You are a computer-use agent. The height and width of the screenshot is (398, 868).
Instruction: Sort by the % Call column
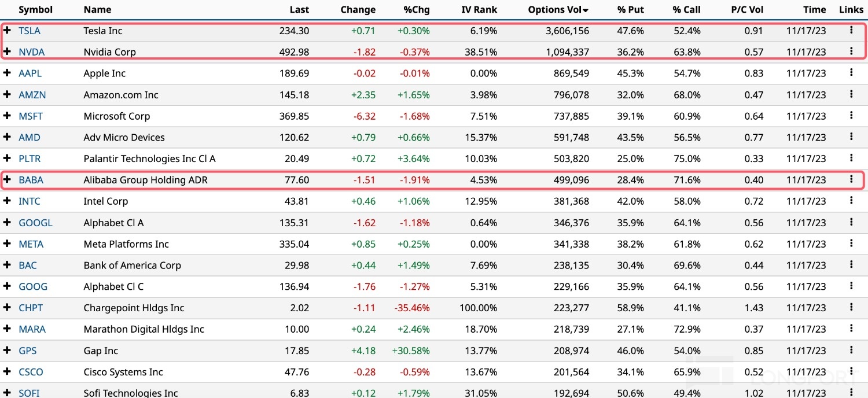point(687,9)
